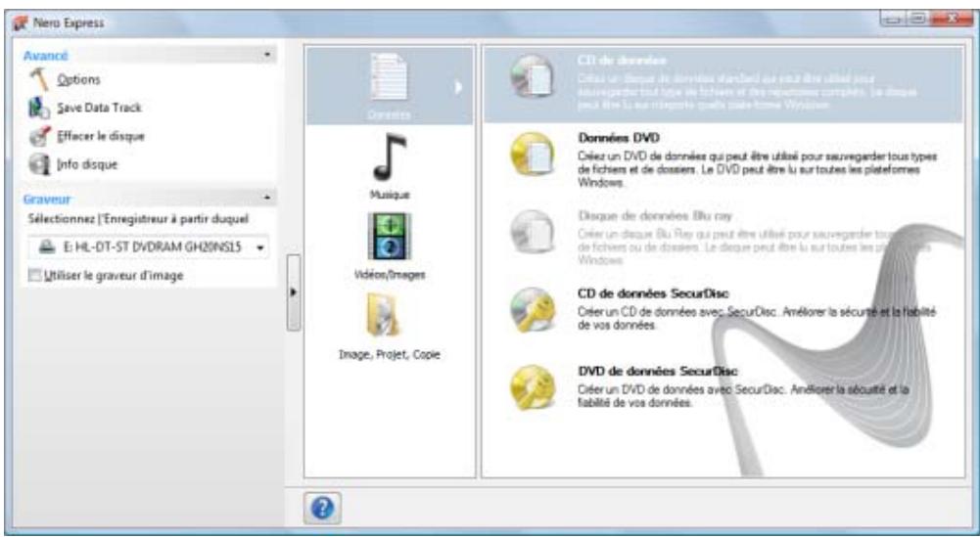This screenshot has height=537, width=980.
Task: Open the Options link
Action: pyautogui.click(x=78, y=80)
